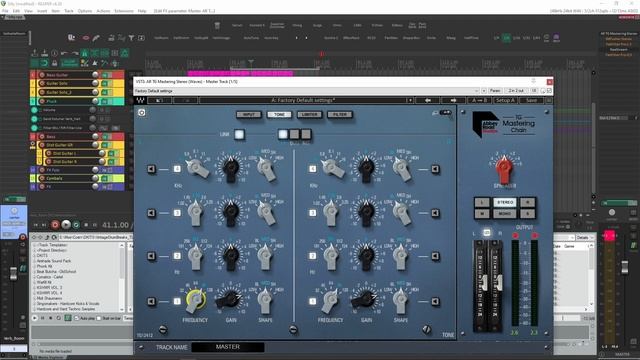Click the highlighted band 1 Frequency knob
640x360 pixels.
(196, 299)
